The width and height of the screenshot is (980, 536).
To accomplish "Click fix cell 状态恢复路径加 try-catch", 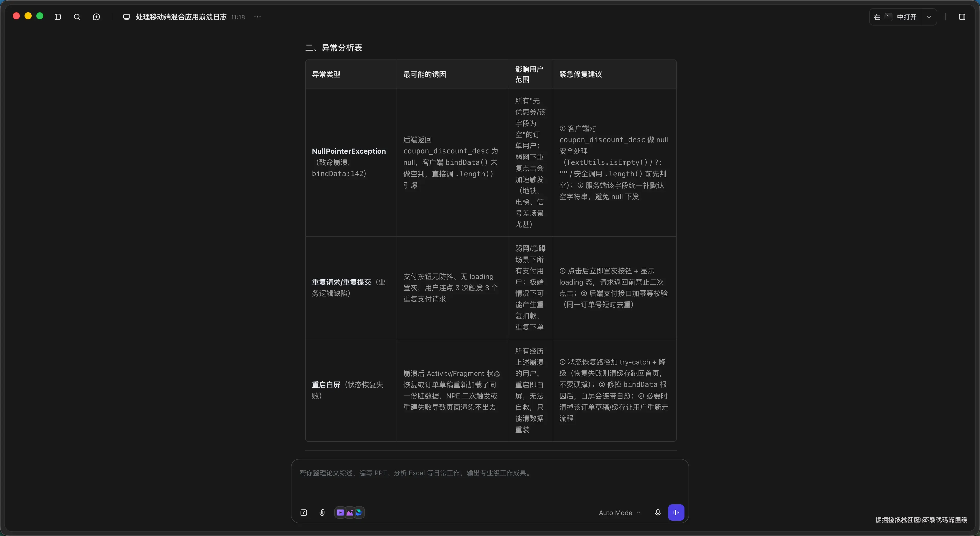I will (x=615, y=390).
